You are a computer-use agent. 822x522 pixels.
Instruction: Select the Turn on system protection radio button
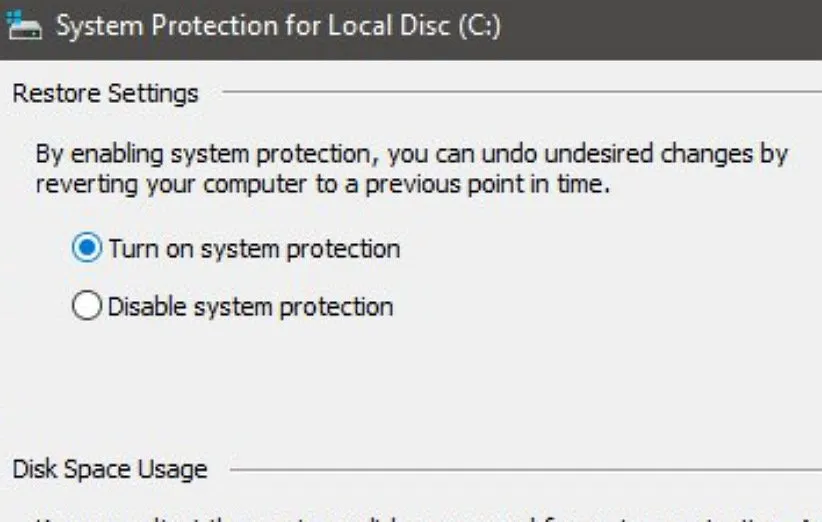pyautogui.click(x=88, y=248)
